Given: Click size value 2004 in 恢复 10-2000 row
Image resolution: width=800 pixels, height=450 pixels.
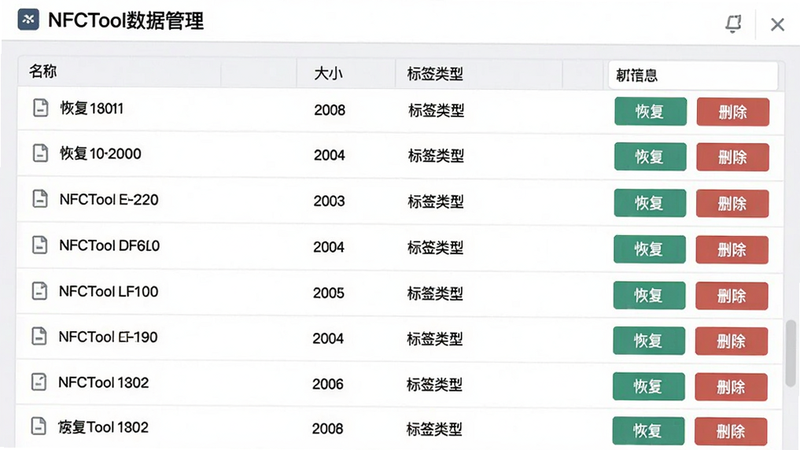Looking at the screenshot, I should [330, 155].
